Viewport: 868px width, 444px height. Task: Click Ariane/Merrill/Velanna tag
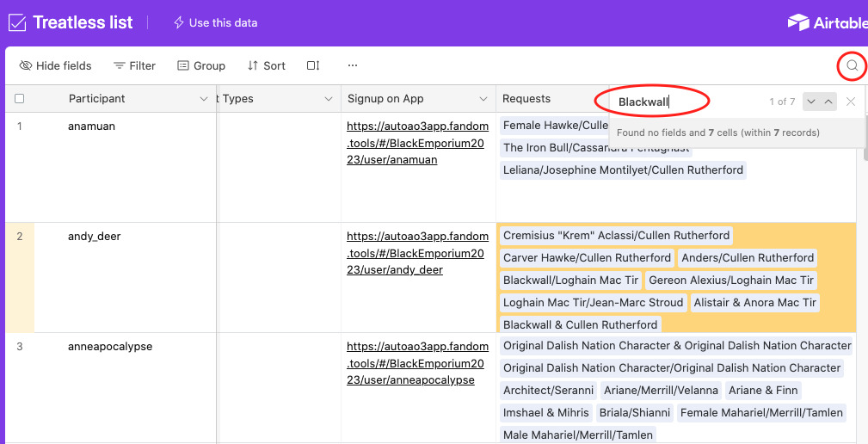(x=661, y=391)
